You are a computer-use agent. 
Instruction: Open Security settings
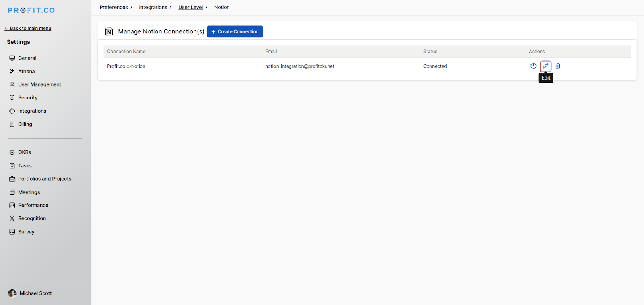[28, 98]
